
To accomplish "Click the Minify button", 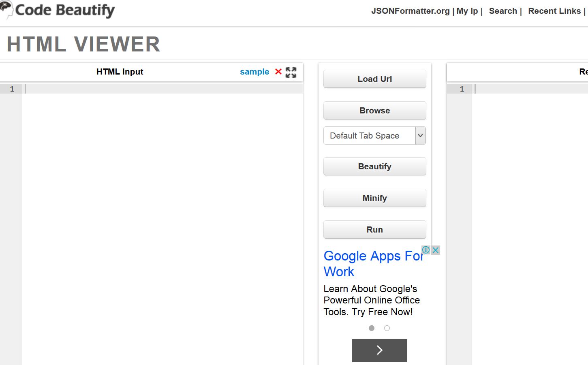I will tap(375, 198).
